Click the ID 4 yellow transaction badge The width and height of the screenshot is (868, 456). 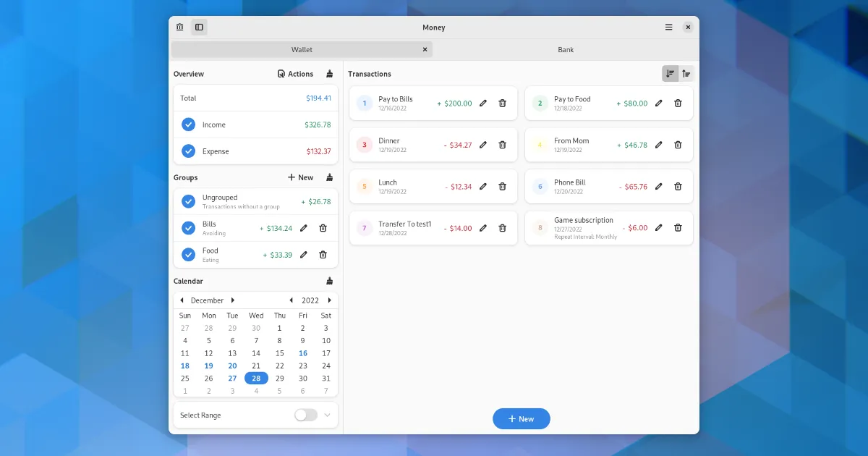coord(540,145)
